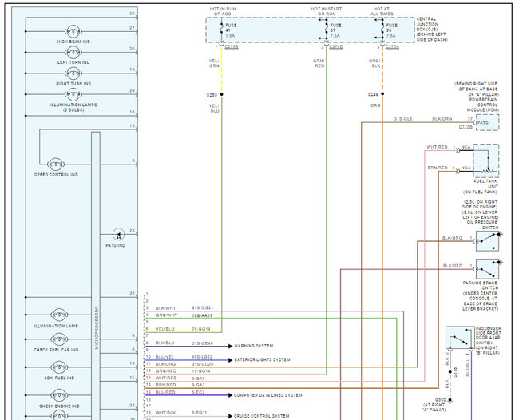Screen dimensions: 519x420
Task: Select the YEL/GRN wire color label
Action: pos(214,63)
